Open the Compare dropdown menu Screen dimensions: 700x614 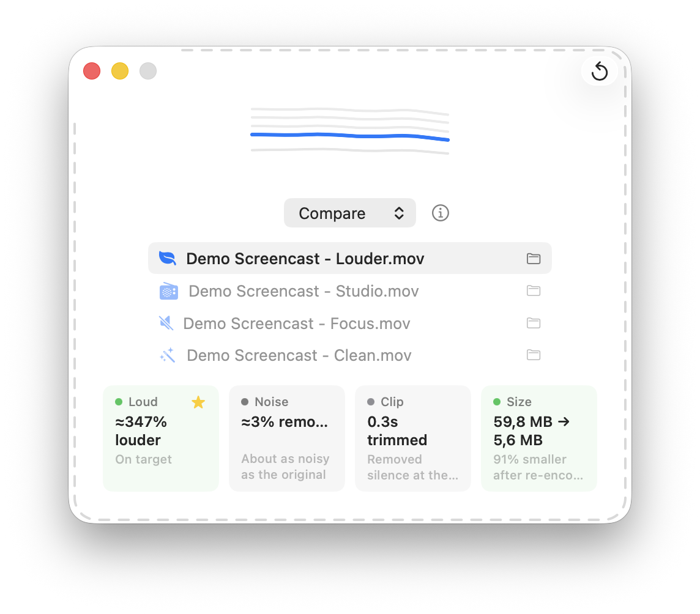(x=349, y=213)
